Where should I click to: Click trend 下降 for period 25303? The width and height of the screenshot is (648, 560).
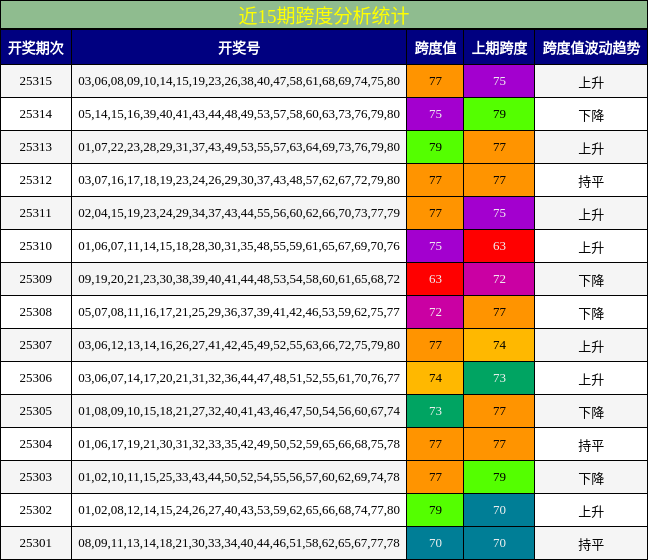point(591,478)
